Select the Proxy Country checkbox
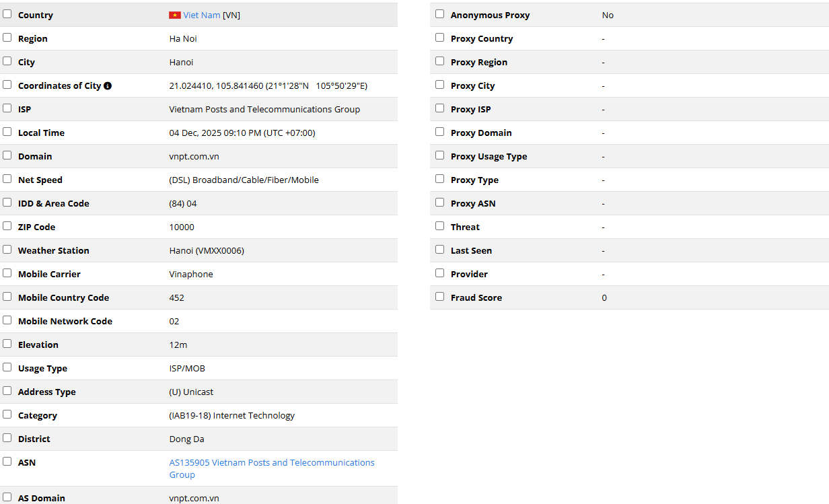Viewport: 829px width, 504px height. coord(440,38)
